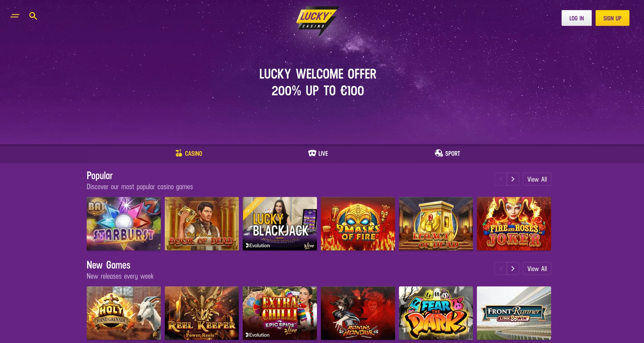Open Fear the Dark game tile

pos(436,313)
